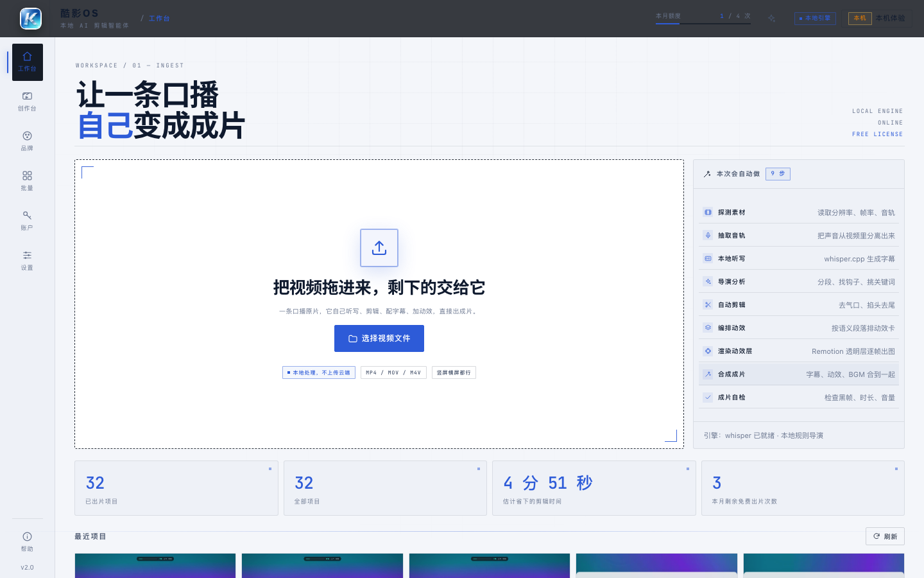Click the 本地处理、不上传云端 tag
Screen dimensions: 924x578
click(319, 372)
